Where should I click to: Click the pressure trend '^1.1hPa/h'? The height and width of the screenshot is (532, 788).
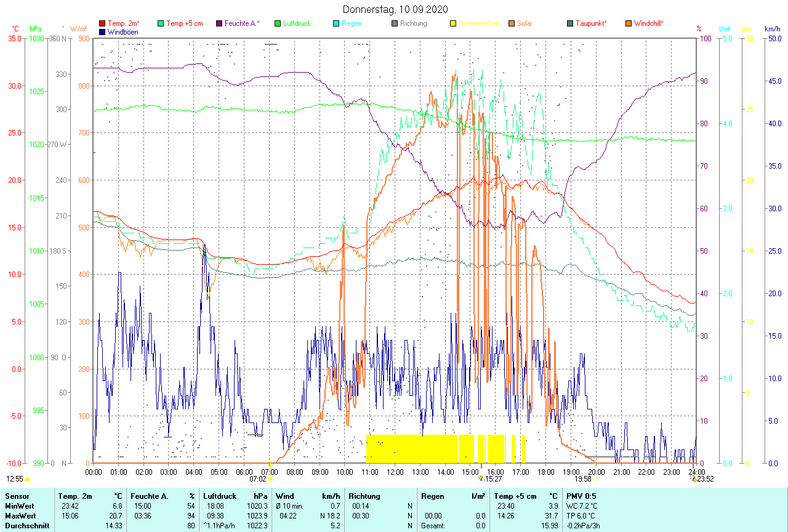(x=220, y=526)
